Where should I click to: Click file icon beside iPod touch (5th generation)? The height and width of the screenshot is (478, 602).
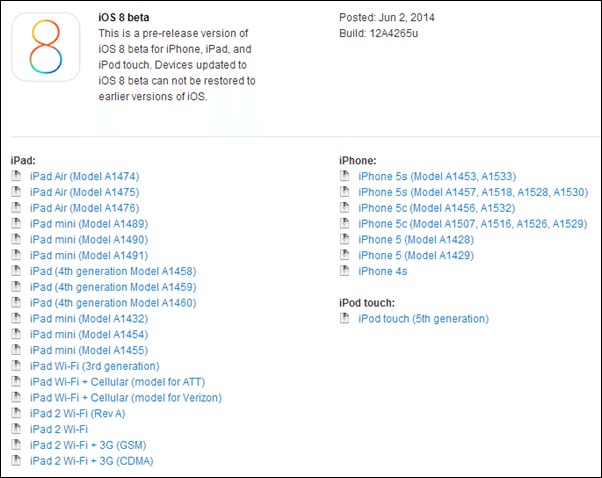(345, 319)
